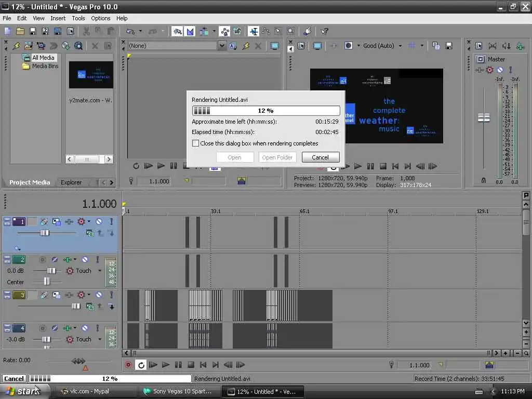Click the Cut scissors icon
Viewport: 532px width, 399px height.
[x=86, y=32]
